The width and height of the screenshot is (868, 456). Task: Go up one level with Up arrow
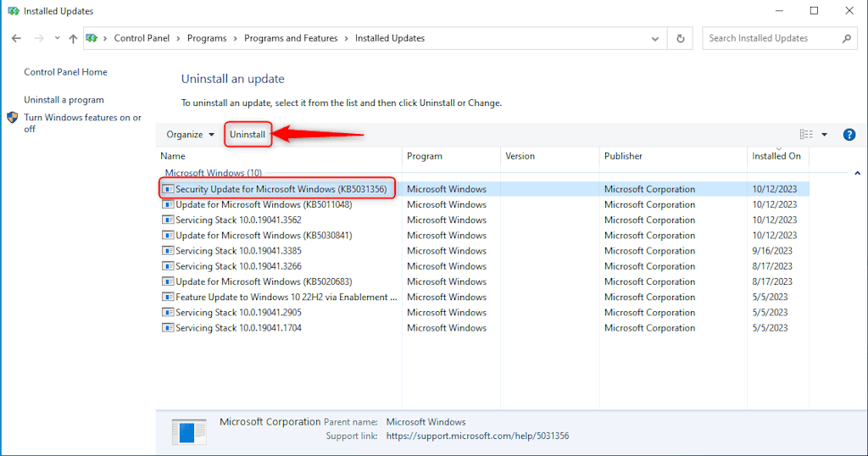[73, 38]
